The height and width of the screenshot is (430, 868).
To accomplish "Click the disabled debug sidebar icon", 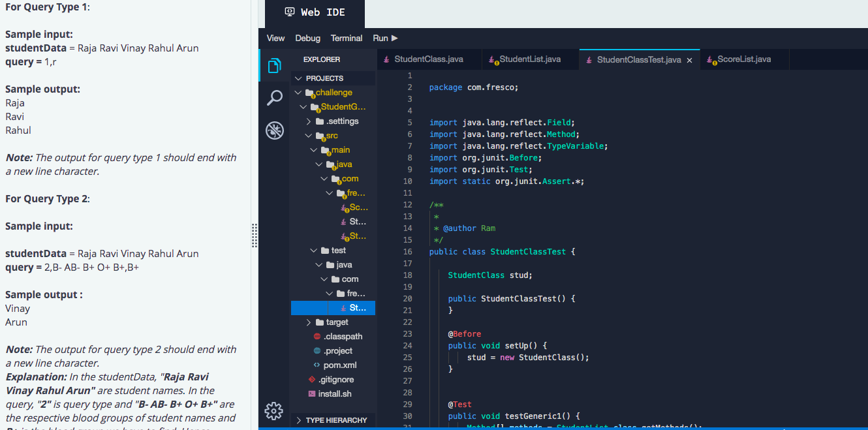I will [274, 131].
